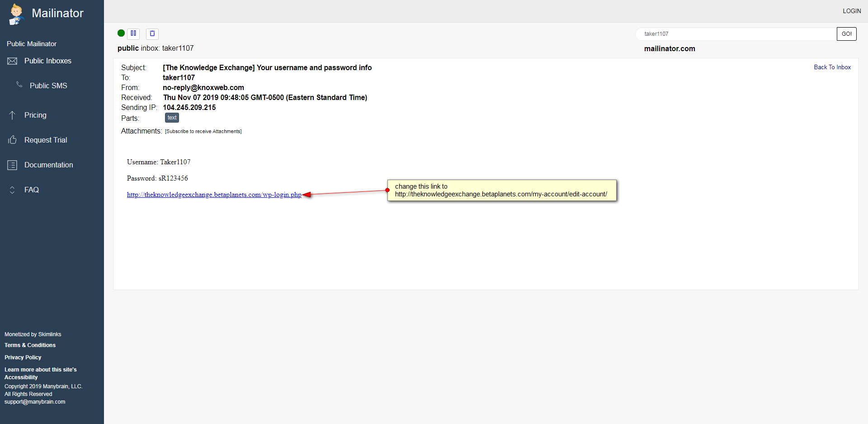This screenshot has height=424, width=868.
Task: Click the GO! button
Action: pos(847,34)
